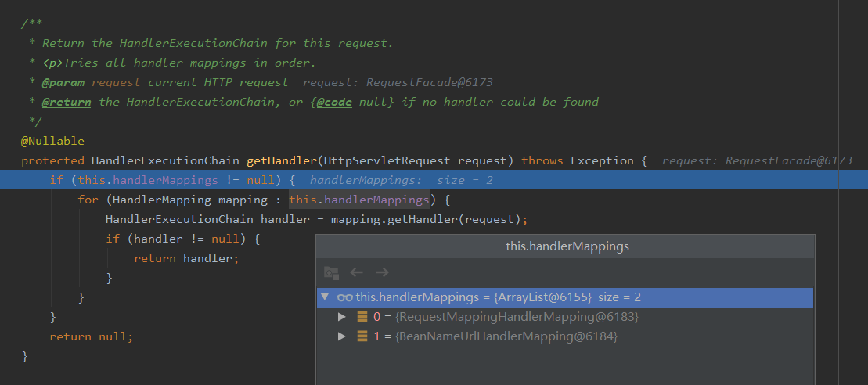Screen dimensions: 868x385
Task: Click the array element icon for index 0
Action: pos(362,317)
